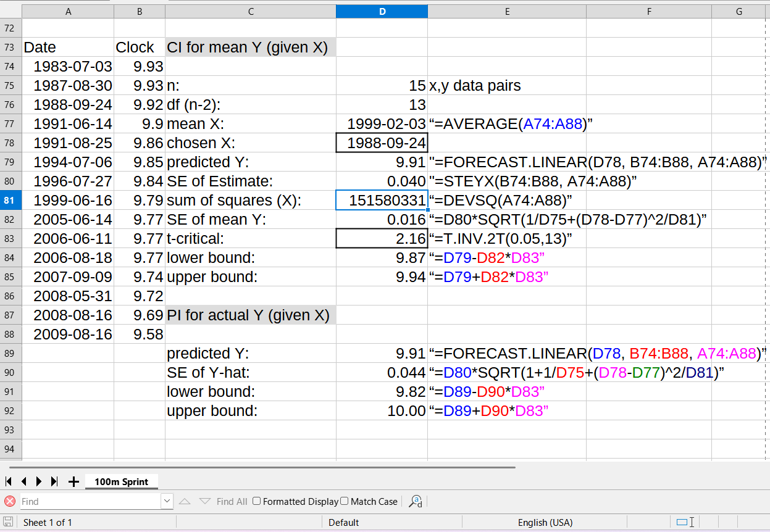770x532 pixels.
Task: Select 'sum of squares (X):' label cell
Action: 251,200
